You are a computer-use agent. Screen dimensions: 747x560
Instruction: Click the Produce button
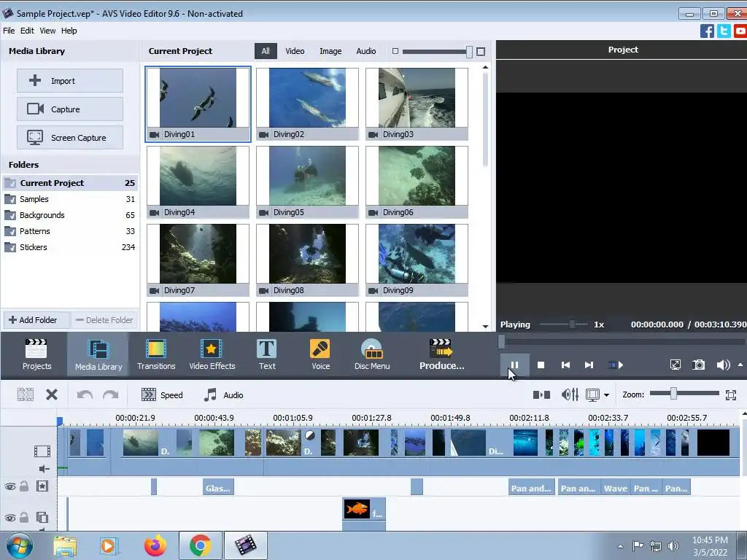(x=441, y=355)
